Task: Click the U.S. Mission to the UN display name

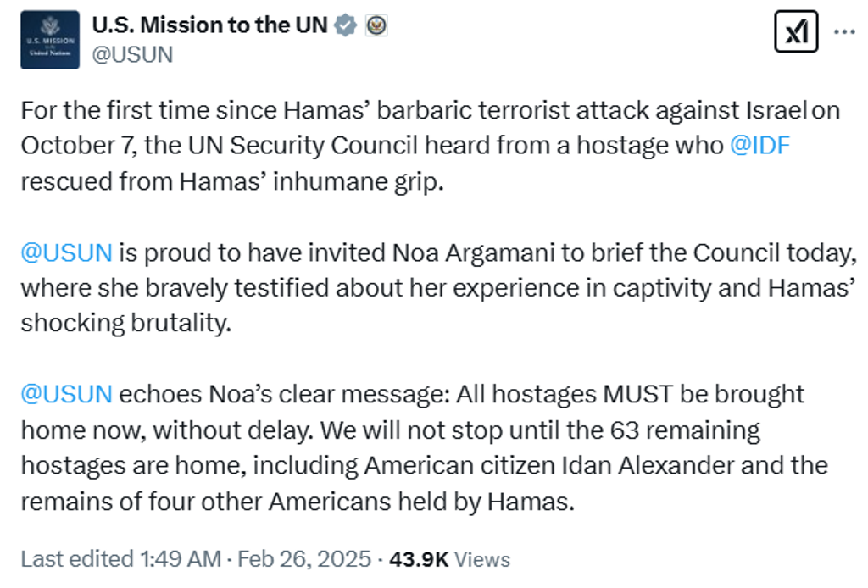Action: 210,25
